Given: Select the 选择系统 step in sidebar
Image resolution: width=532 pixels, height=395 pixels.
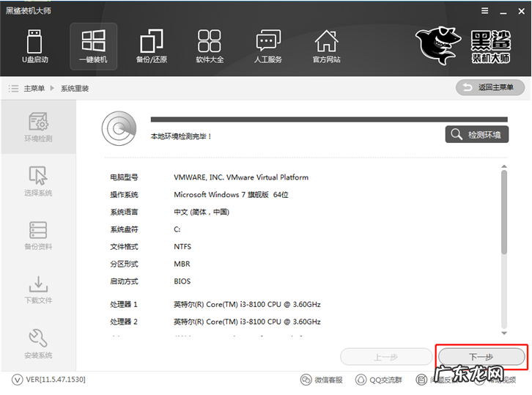Looking at the screenshot, I should click(x=38, y=181).
